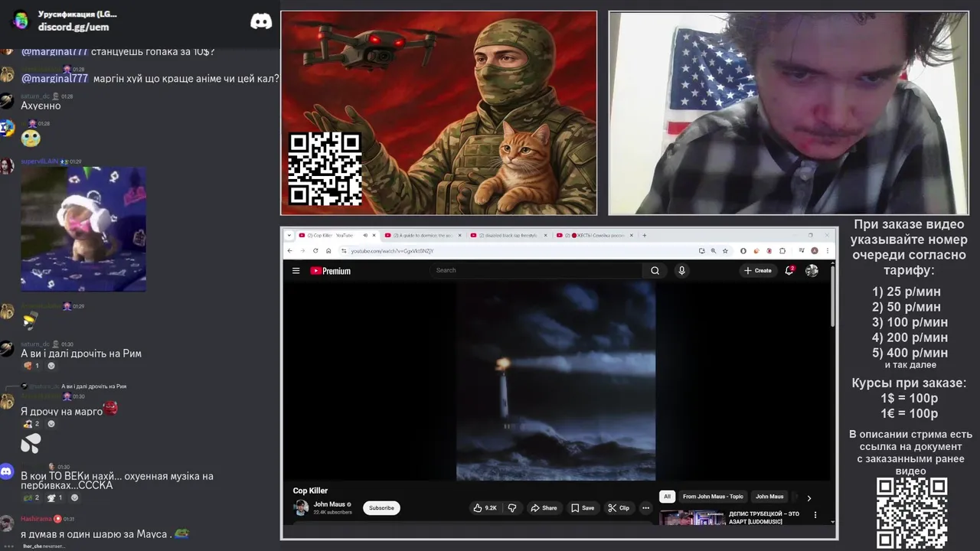Open the Chrome profile avatar
This screenshot has width=980, height=551.
[815, 251]
